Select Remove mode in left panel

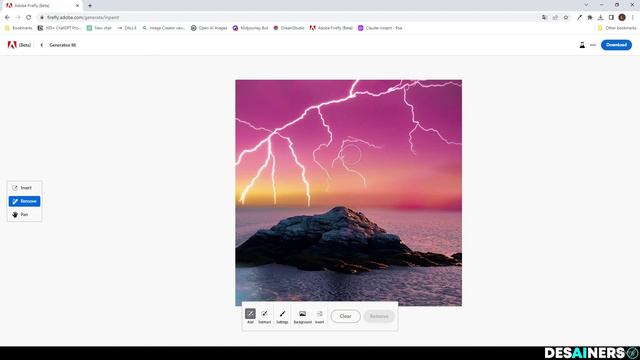point(24,201)
